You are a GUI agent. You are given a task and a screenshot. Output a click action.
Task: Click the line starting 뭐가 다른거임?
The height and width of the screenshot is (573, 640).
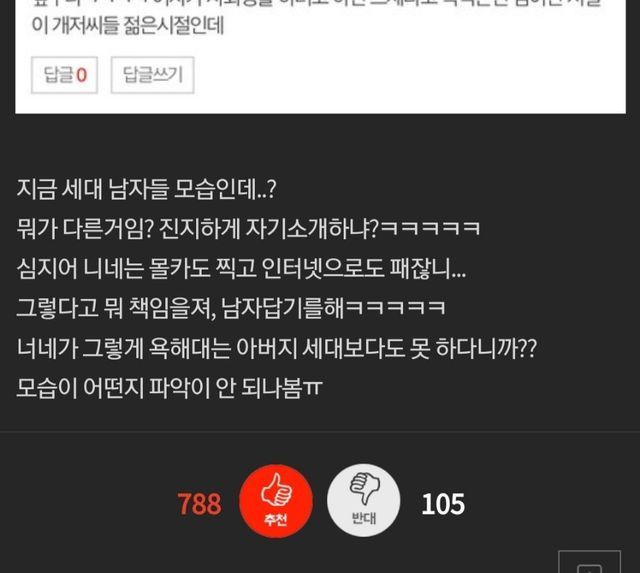click(x=248, y=229)
